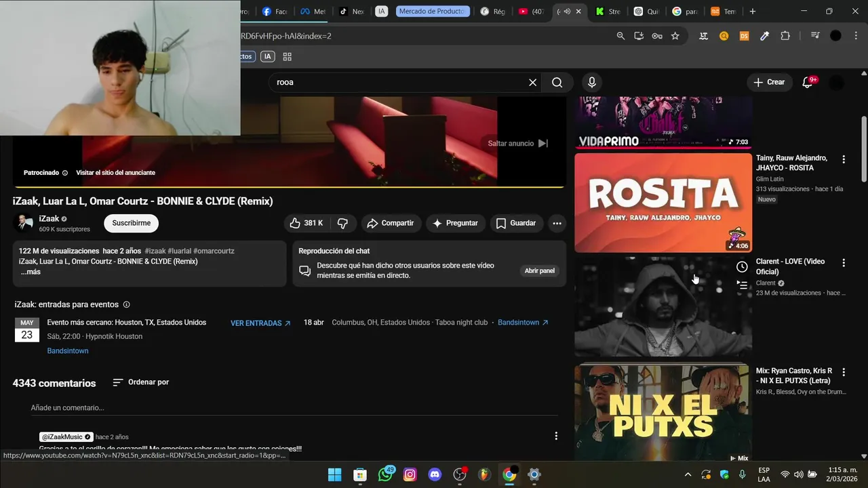
Task: Click the volume icon in system tray
Action: click(798, 474)
